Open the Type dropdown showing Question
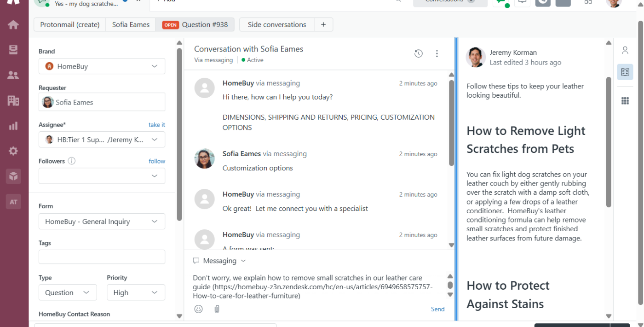 point(68,292)
